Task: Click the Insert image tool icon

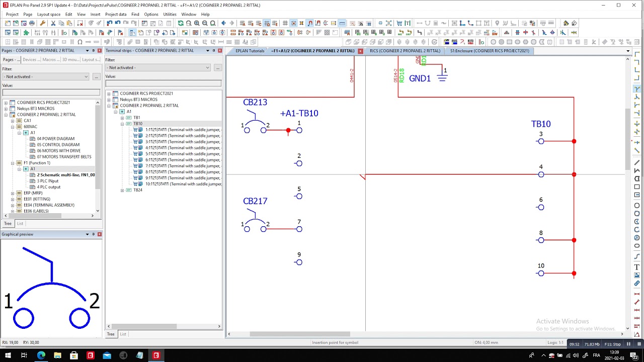Action: 637,275
